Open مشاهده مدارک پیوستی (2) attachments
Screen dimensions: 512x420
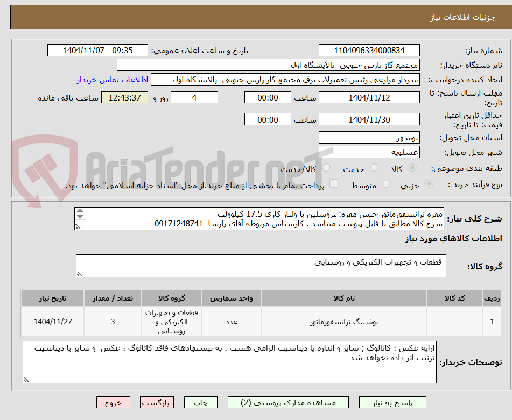pyautogui.click(x=288, y=402)
